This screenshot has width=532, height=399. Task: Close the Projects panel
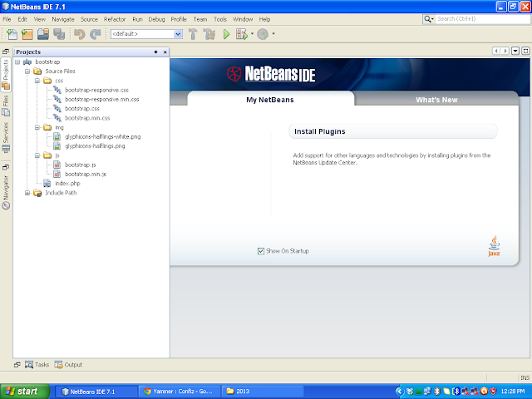(165, 52)
